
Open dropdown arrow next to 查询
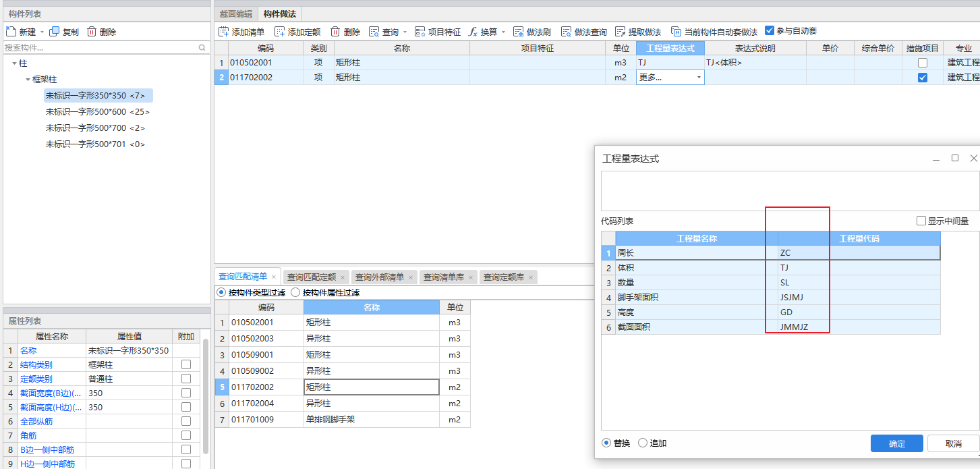[x=405, y=32]
